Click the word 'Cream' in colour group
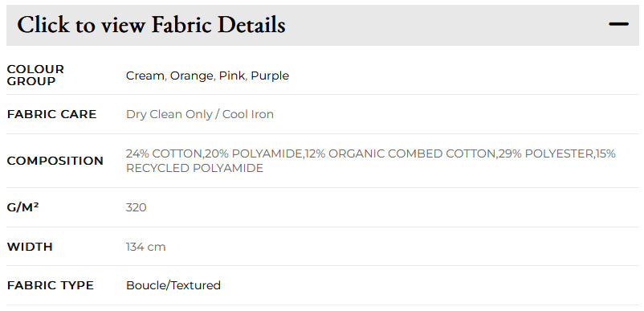Image resolution: width=644 pixels, height=311 pixels. point(145,76)
